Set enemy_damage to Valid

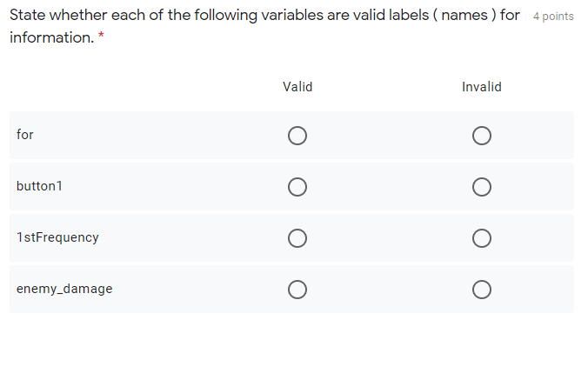coord(297,289)
